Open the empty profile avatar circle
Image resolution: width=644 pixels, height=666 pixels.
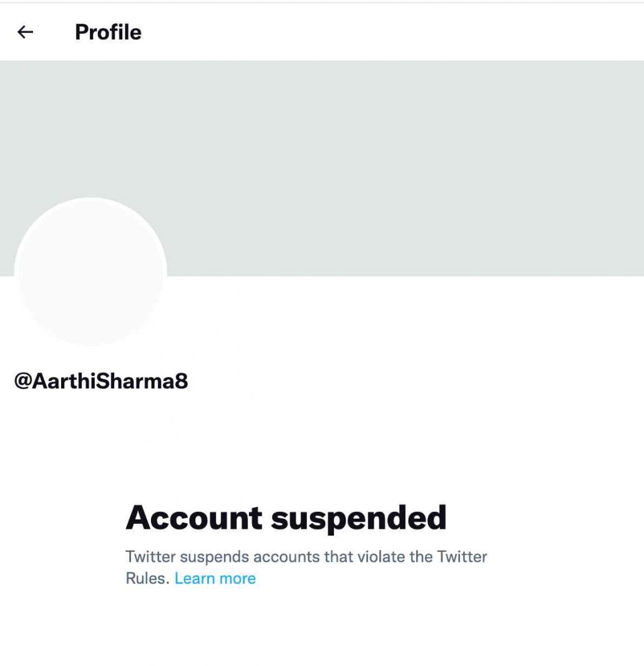[90, 271]
